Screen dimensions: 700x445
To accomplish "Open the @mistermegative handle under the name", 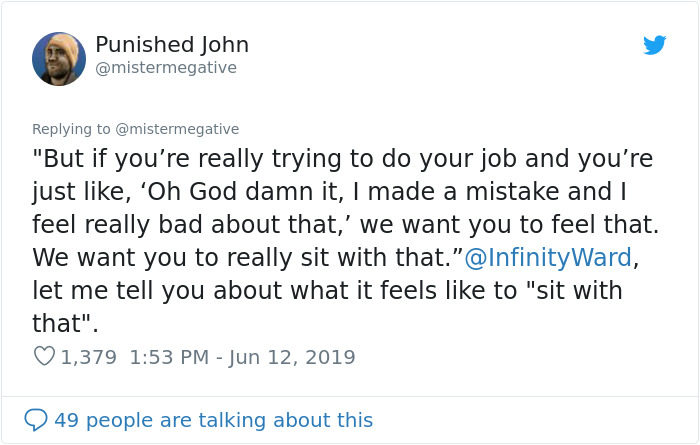I will tap(166, 68).
